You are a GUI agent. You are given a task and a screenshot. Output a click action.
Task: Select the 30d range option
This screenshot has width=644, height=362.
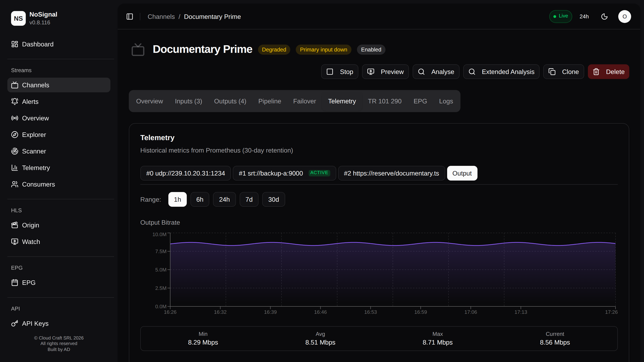click(273, 199)
